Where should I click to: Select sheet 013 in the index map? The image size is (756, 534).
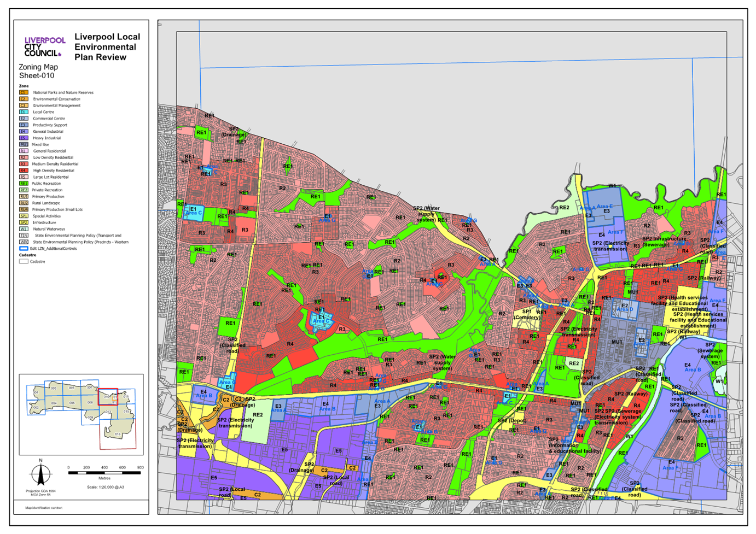tap(108, 412)
